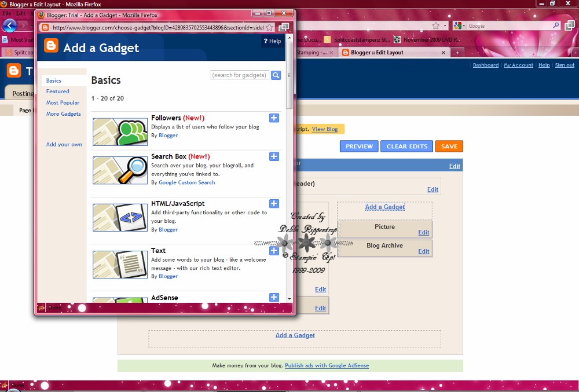Open Blogger author link under Followers
The image size is (579, 392).
point(168,135)
